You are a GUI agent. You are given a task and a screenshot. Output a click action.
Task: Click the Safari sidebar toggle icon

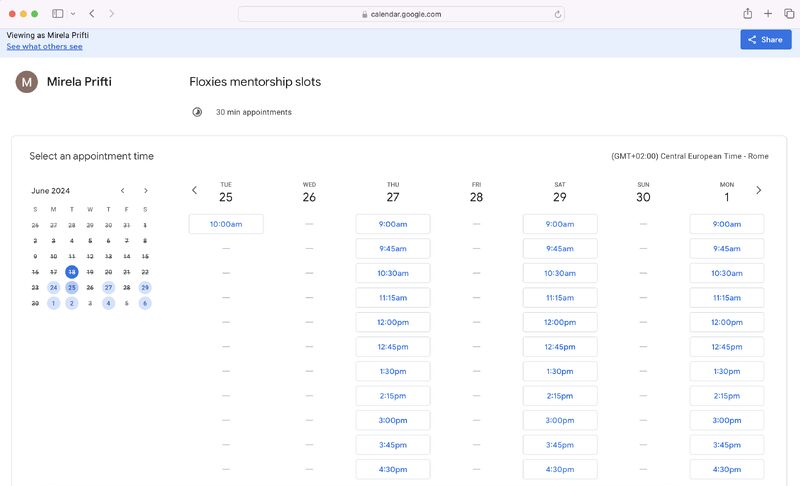tap(57, 14)
